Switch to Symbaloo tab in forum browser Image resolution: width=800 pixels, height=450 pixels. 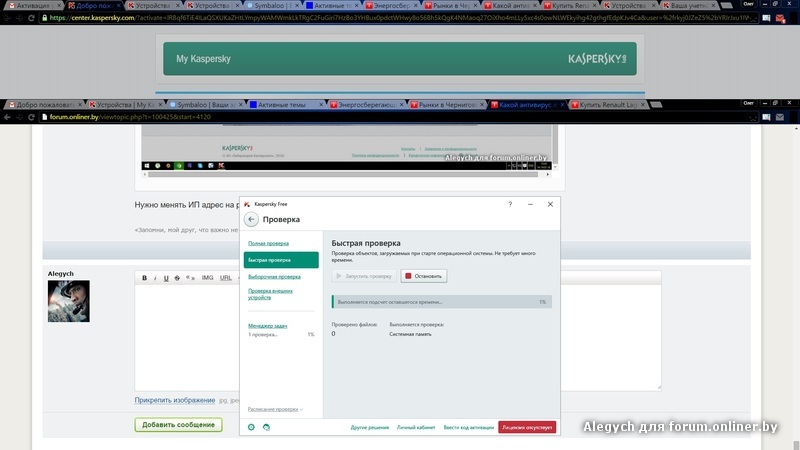pos(206,105)
